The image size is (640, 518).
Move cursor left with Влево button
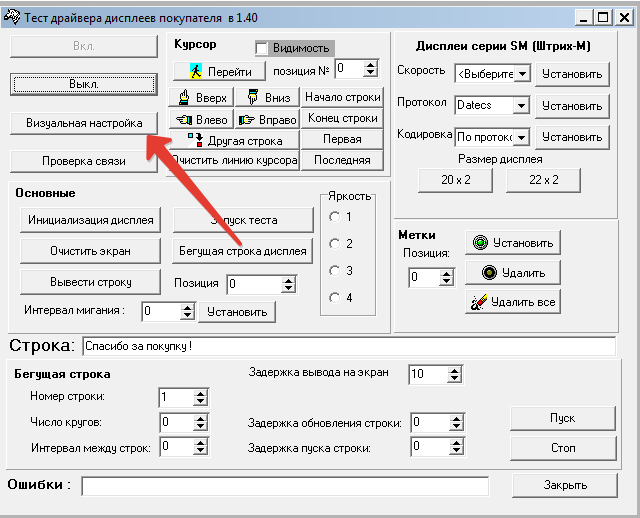tap(202, 119)
